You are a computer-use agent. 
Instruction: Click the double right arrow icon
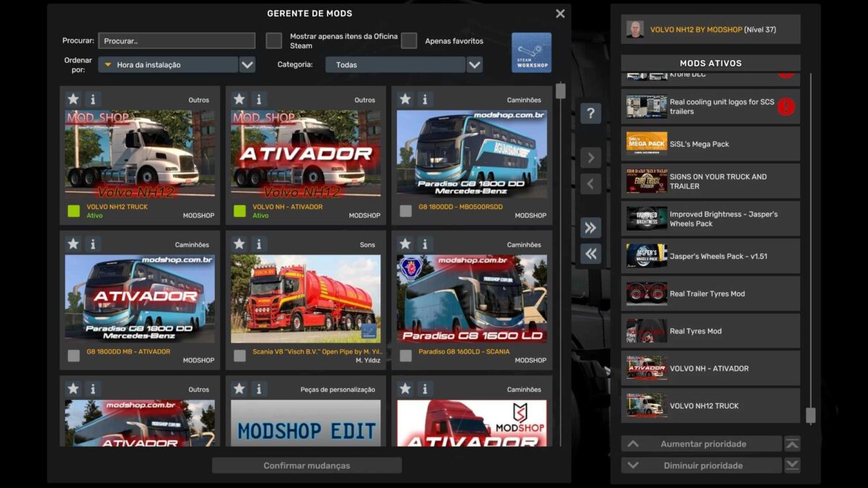590,228
